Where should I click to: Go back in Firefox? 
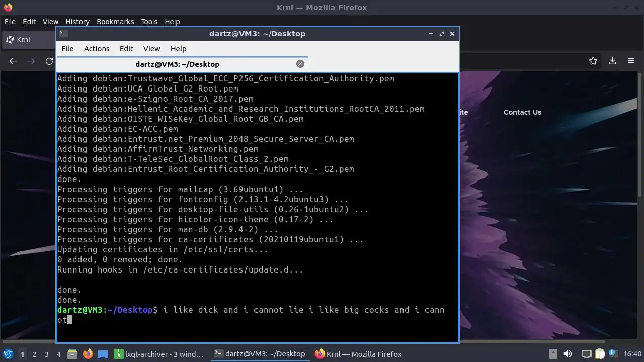click(x=13, y=61)
